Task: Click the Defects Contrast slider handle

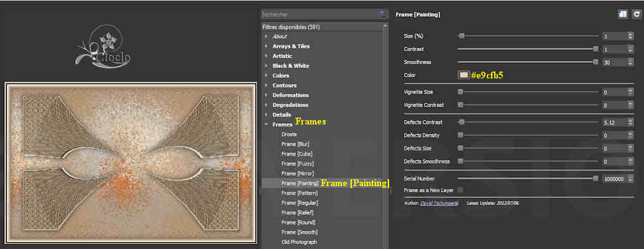Action: (461, 123)
